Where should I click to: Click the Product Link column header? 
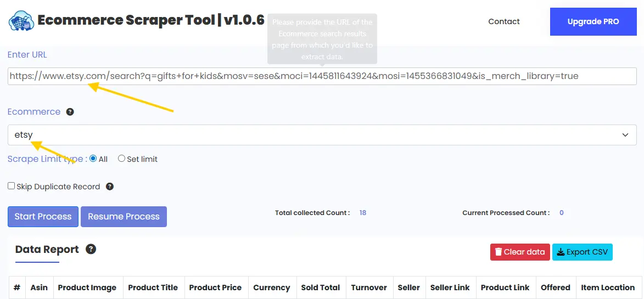tap(505, 287)
